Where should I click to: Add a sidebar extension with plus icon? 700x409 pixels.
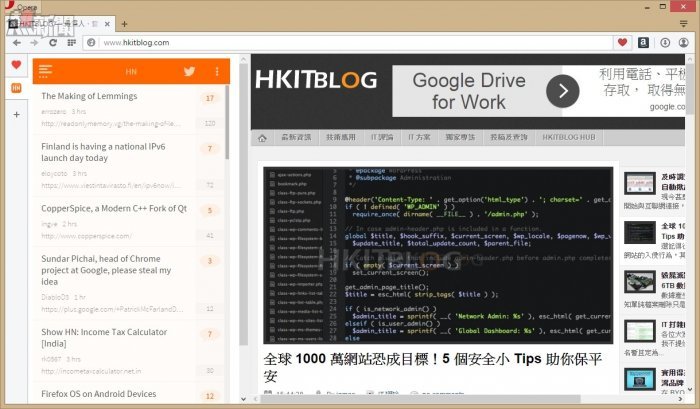[x=17, y=114]
